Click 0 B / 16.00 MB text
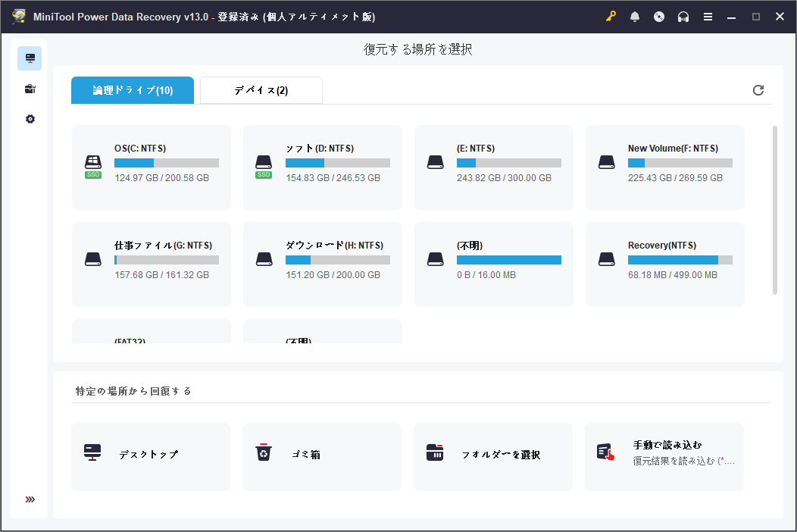Viewport: 797px width, 532px height. [486, 275]
